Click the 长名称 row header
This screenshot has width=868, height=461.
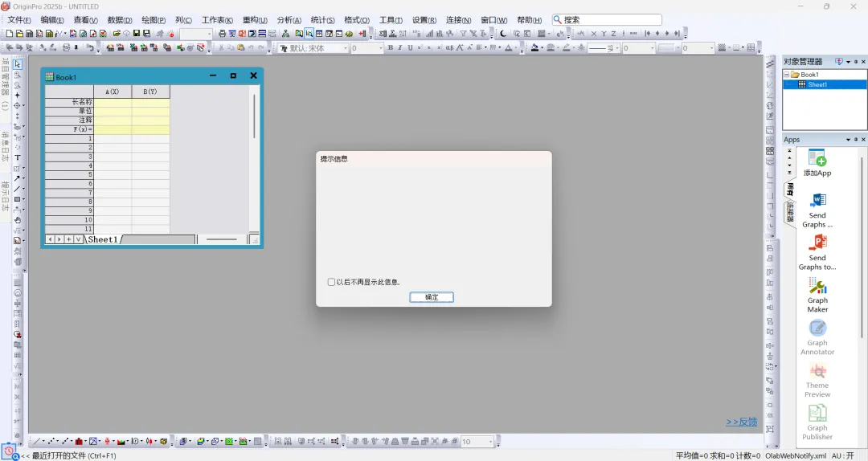pyautogui.click(x=69, y=102)
